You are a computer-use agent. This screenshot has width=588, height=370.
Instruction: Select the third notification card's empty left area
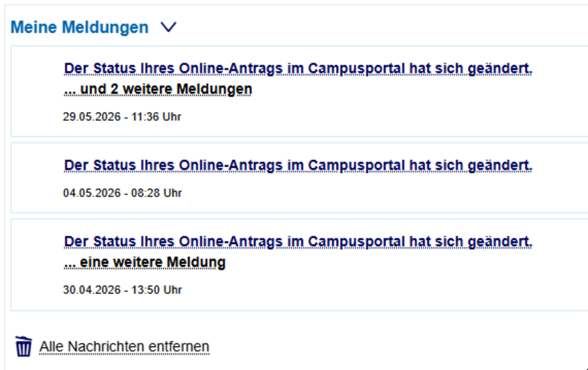(x=37, y=265)
